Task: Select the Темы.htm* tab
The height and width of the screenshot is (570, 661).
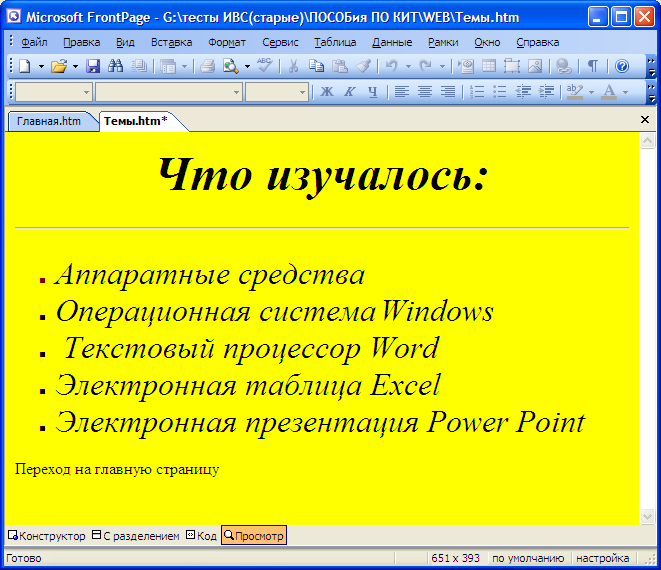Action: click(136, 121)
